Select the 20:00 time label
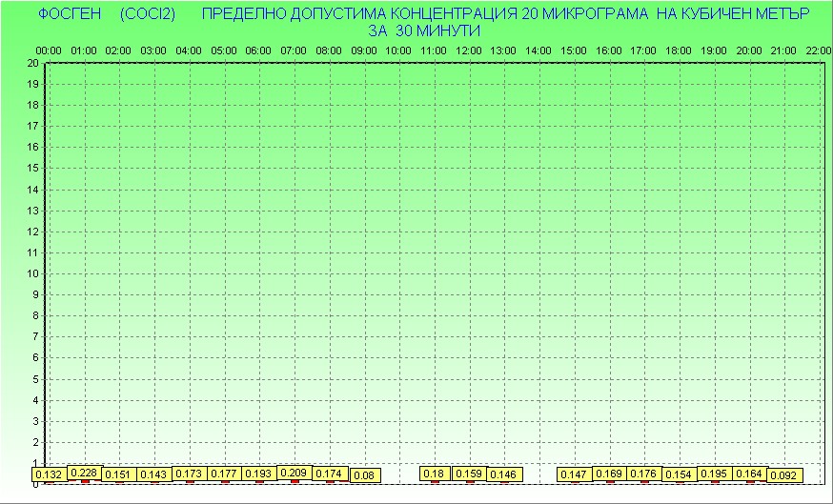The height and width of the screenshot is (504, 833). (749, 51)
